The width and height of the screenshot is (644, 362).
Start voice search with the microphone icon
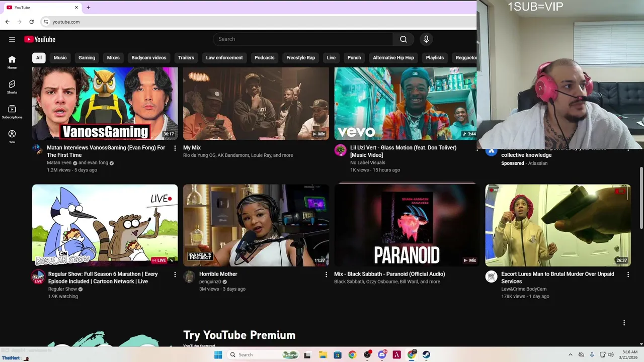(x=426, y=39)
